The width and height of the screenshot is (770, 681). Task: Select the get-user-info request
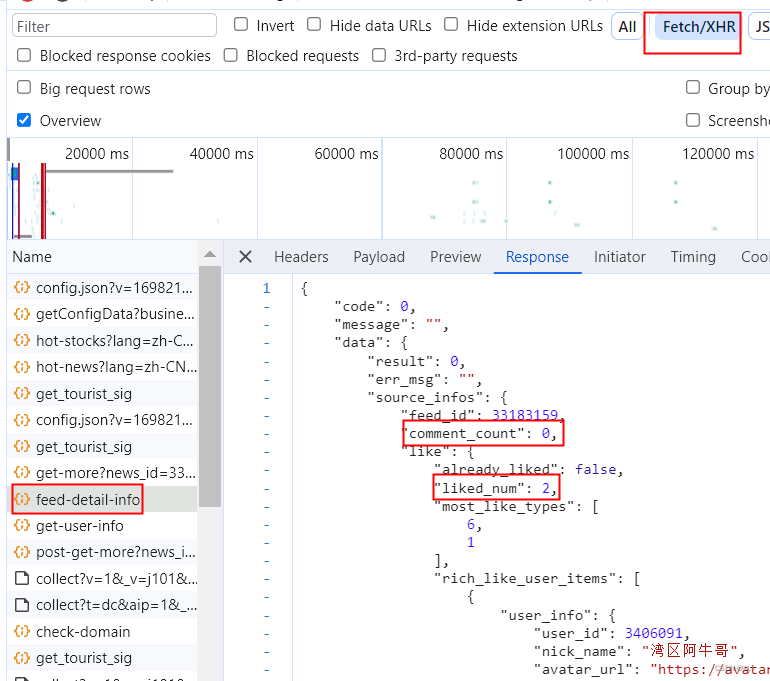[x=103, y=526]
